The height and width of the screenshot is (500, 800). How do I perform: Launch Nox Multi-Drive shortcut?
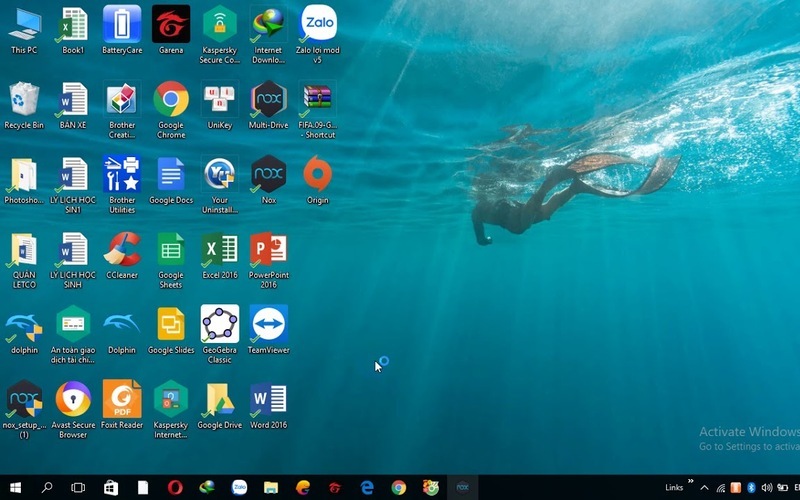point(268,105)
